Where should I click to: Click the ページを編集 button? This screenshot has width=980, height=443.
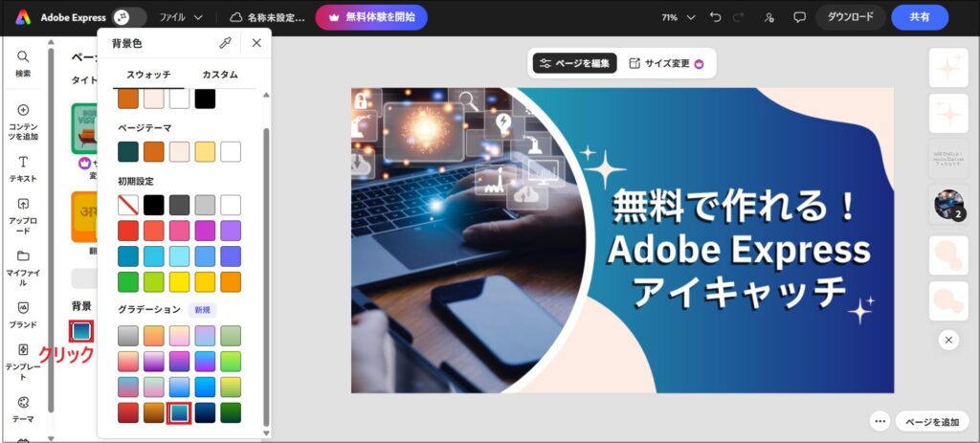coord(574,63)
